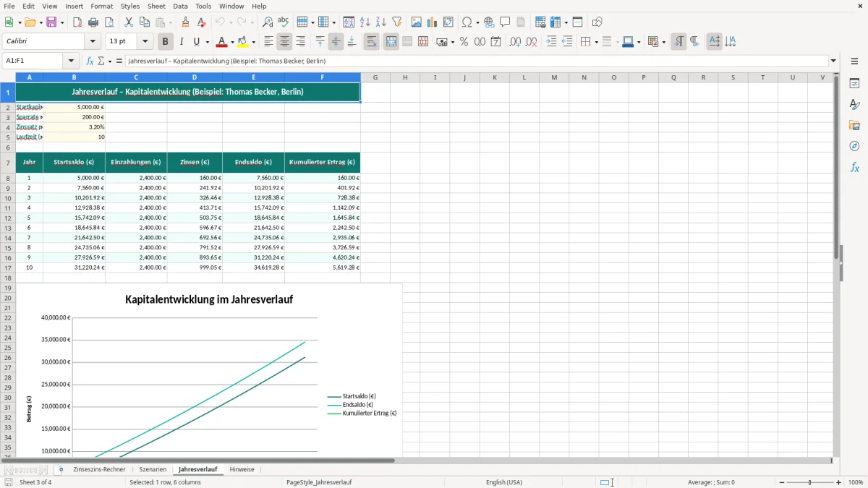Open the sidebar Navigator compass icon

point(854,147)
